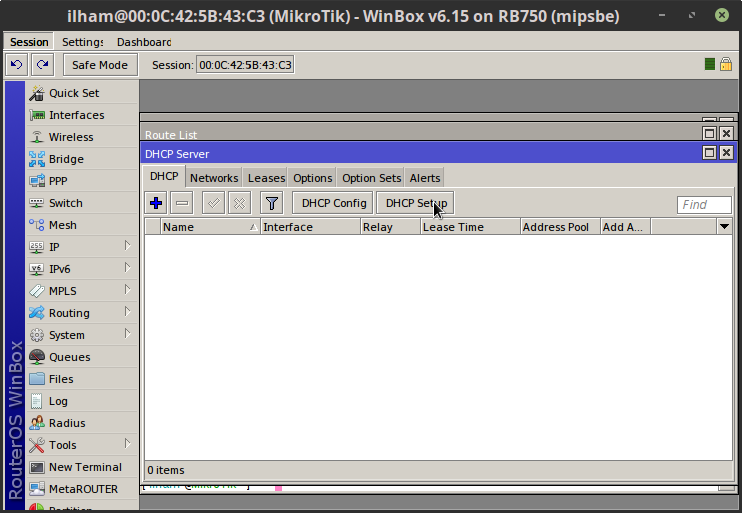Switch to the Option Sets tab
This screenshot has height=513, width=742.
371,178
